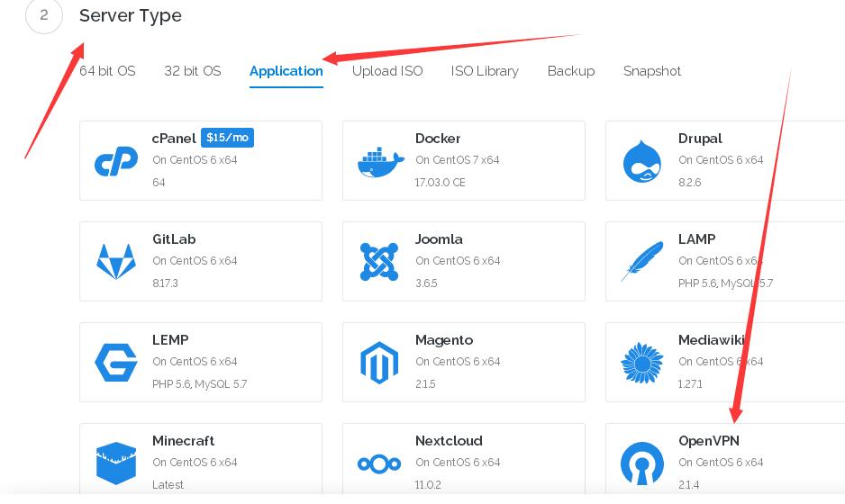Click the OpenVPN application name
The image size is (845, 504).
click(709, 441)
